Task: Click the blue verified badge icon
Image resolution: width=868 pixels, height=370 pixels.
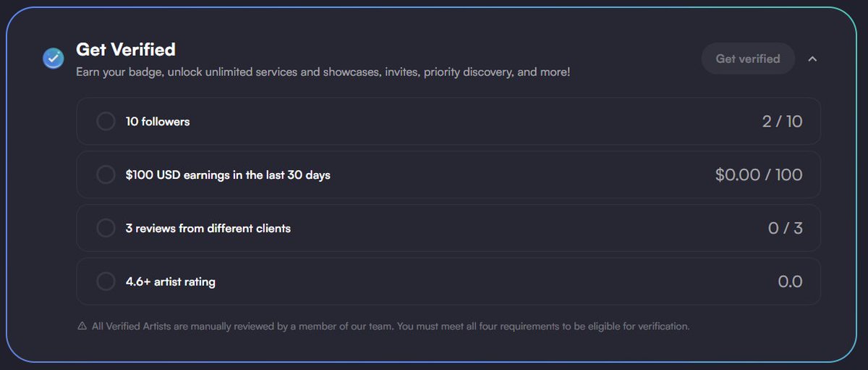Action: pos(54,58)
